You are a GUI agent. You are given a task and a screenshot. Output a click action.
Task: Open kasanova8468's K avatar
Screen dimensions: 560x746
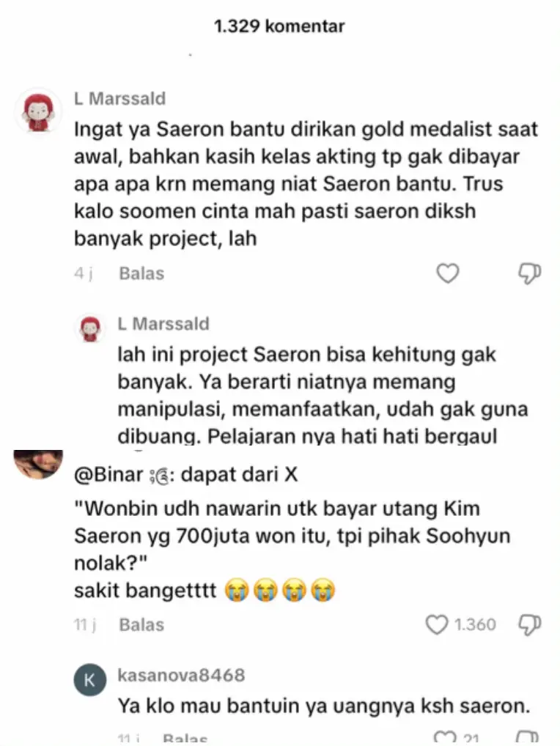(90, 680)
